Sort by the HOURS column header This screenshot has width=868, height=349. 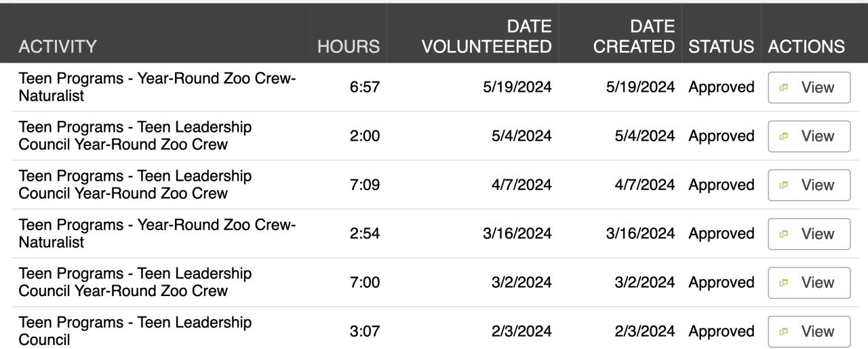click(x=349, y=47)
